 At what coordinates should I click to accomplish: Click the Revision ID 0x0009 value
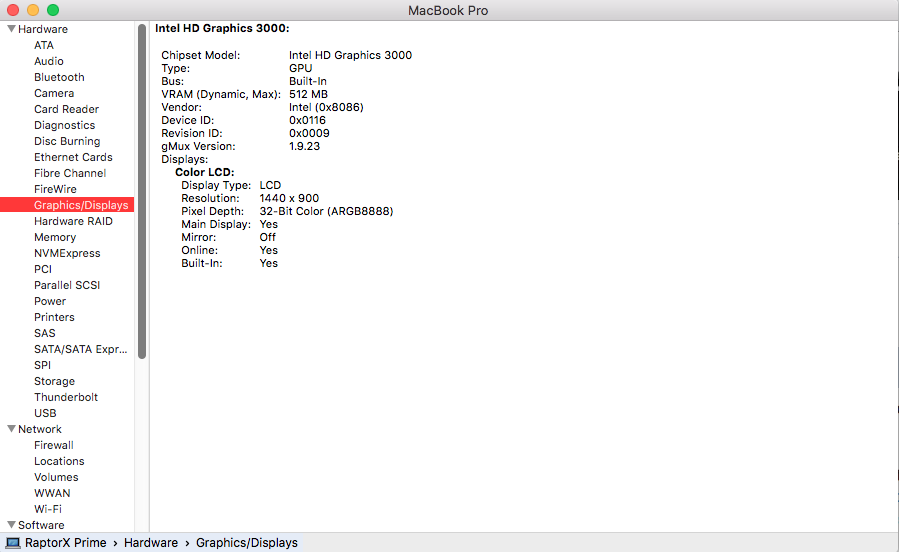tap(309, 133)
